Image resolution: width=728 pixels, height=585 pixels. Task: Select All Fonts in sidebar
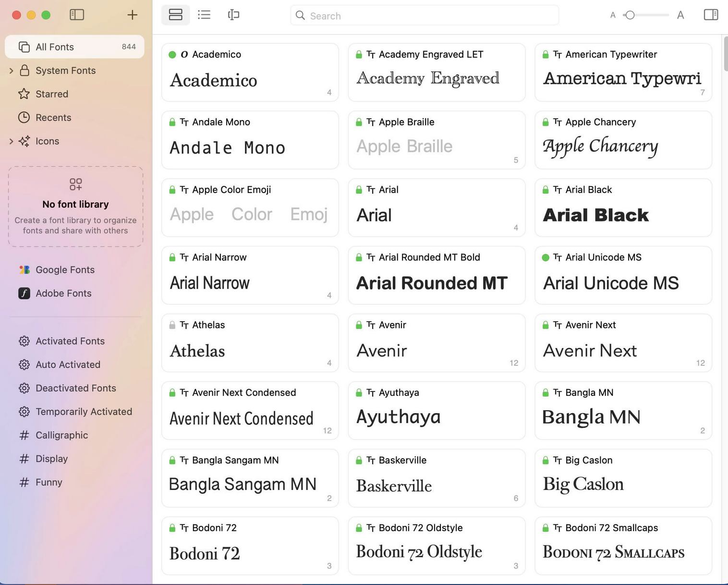point(74,47)
